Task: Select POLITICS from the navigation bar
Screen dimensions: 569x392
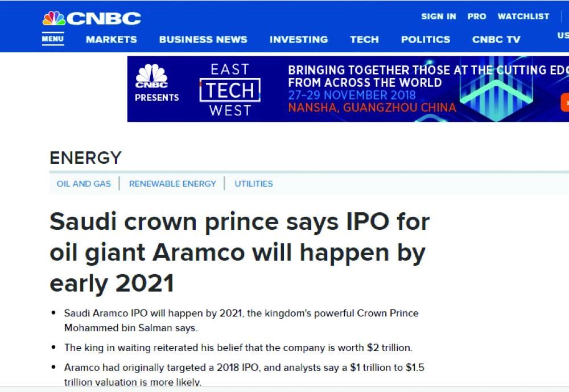Action: click(x=425, y=39)
